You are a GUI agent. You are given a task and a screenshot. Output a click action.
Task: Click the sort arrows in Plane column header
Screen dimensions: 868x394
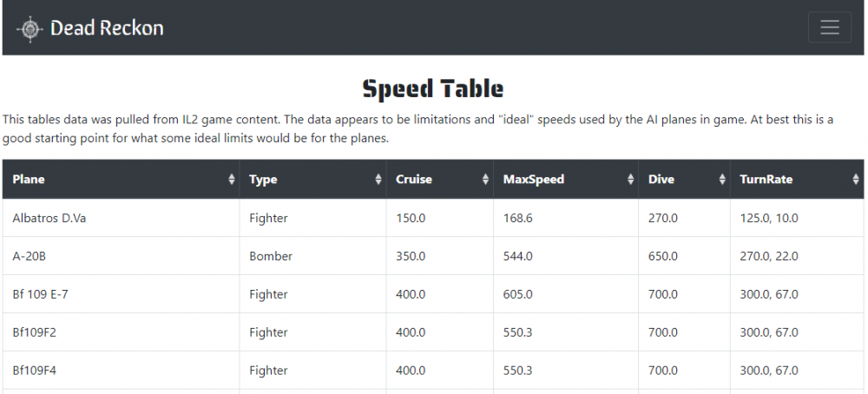pos(231,180)
